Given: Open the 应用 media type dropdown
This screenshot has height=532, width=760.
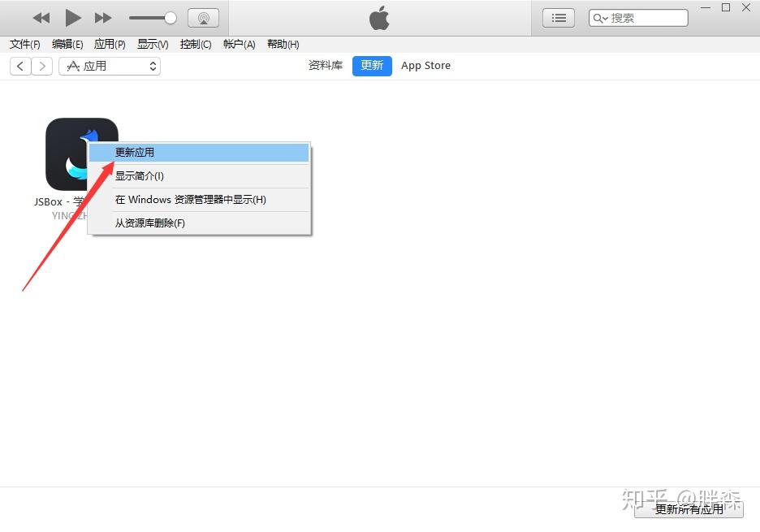Looking at the screenshot, I should pyautogui.click(x=110, y=66).
